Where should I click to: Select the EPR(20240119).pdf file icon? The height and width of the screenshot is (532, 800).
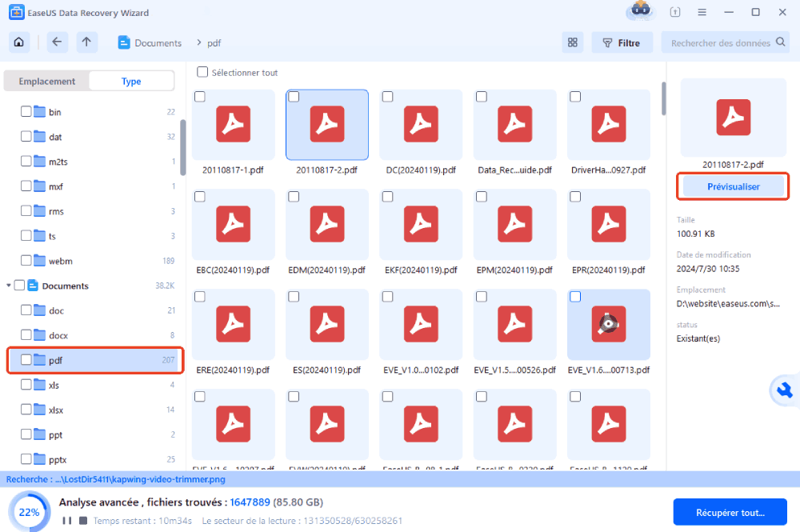(x=609, y=224)
